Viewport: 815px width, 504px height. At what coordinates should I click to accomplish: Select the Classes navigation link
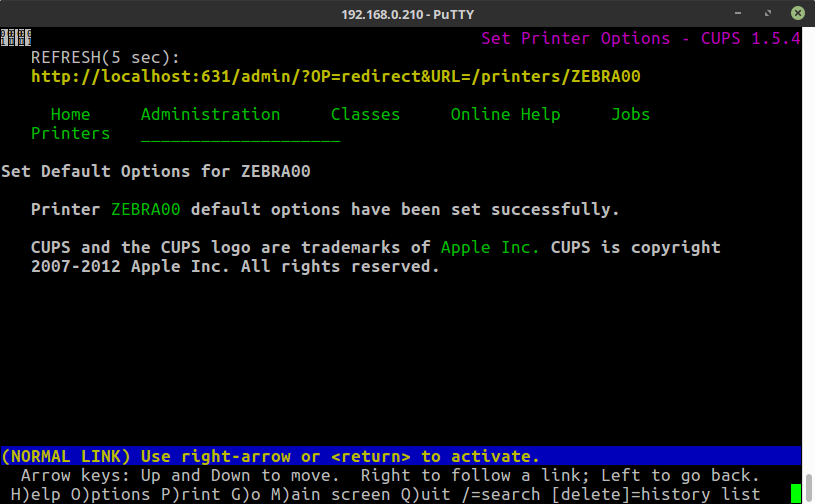365,114
